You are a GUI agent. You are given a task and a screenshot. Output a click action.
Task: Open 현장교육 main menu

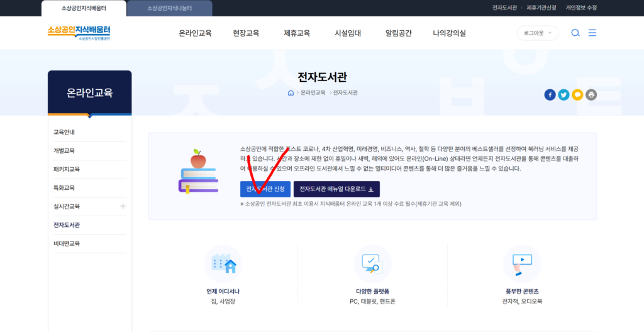point(246,33)
